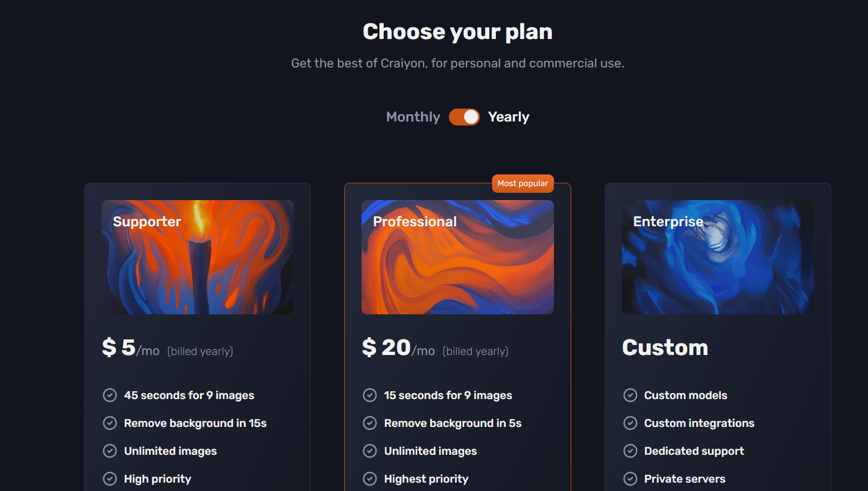Screen dimensions: 868x491
Task: Click the $ 5/mo Supporter price
Action: 131,348
